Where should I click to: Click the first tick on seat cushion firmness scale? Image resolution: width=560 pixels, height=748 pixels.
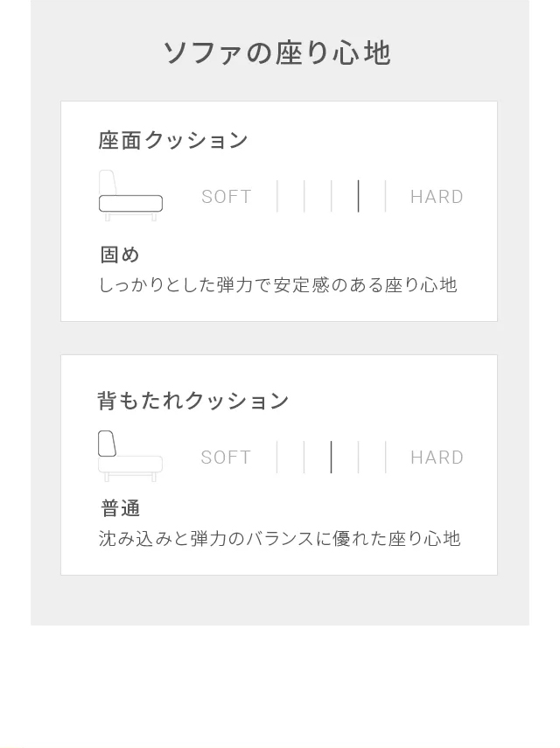277,196
